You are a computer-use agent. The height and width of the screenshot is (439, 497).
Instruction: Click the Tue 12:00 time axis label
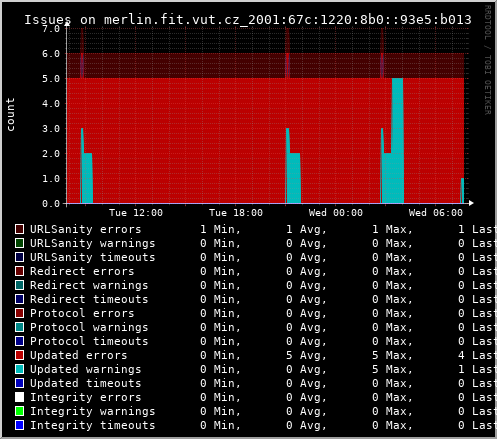tap(136, 213)
